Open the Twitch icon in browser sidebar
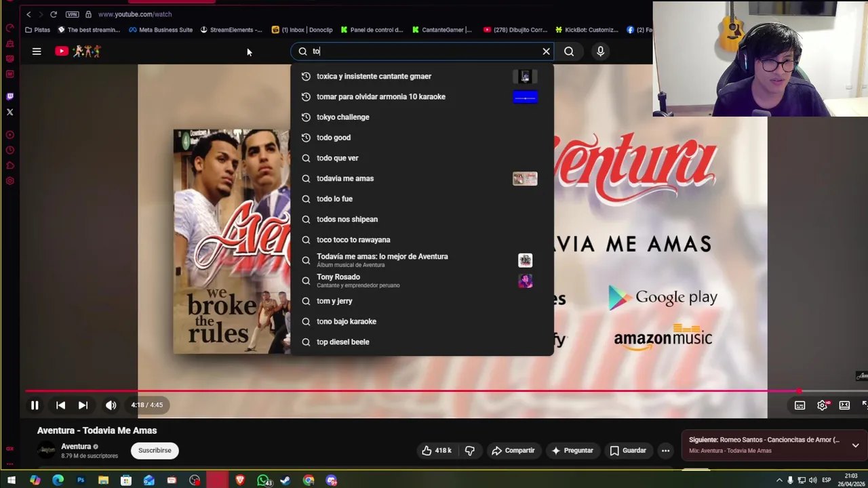Viewport: 868px width, 488px height. click(9, 96)
